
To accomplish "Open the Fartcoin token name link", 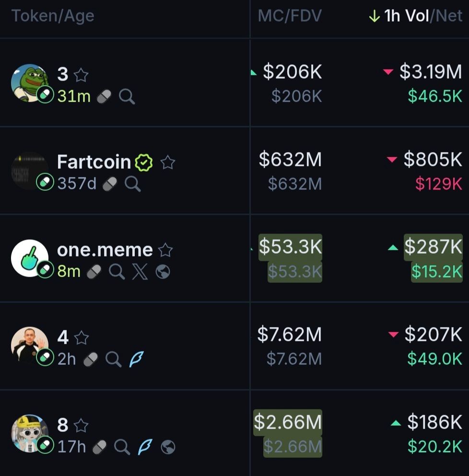I will [x=94, y=162].
